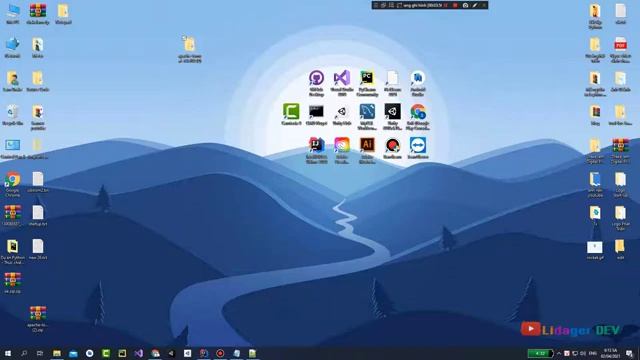Open the Windows Start menu
Viewport: 640px width, 360px height.
point(7,353)
